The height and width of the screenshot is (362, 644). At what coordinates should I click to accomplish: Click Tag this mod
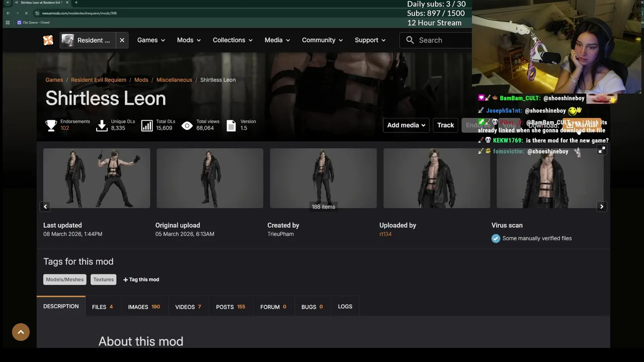(141, 280)
